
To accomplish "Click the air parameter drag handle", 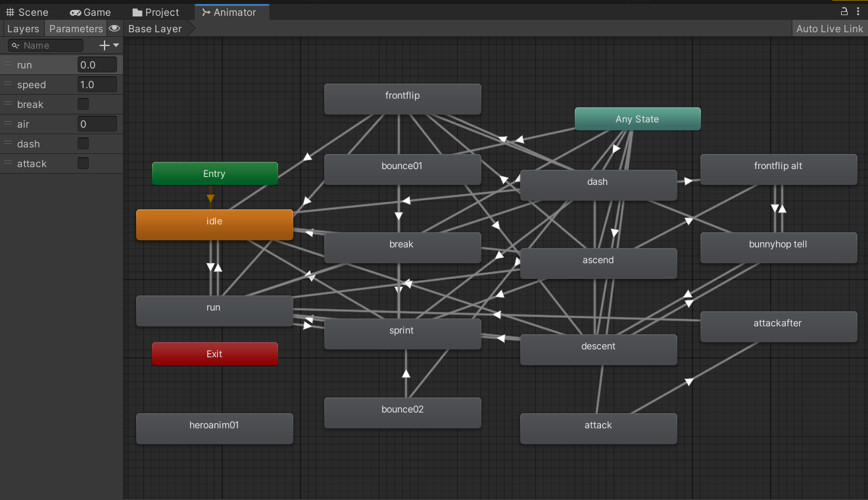I will click(x=8, y=124).
